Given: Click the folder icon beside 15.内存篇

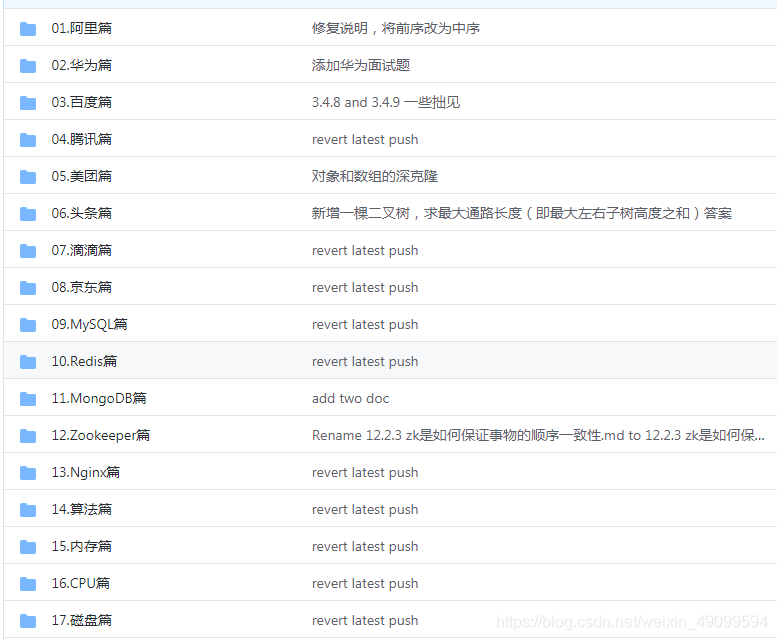Looking at the screenshot, I should point(28,547).
